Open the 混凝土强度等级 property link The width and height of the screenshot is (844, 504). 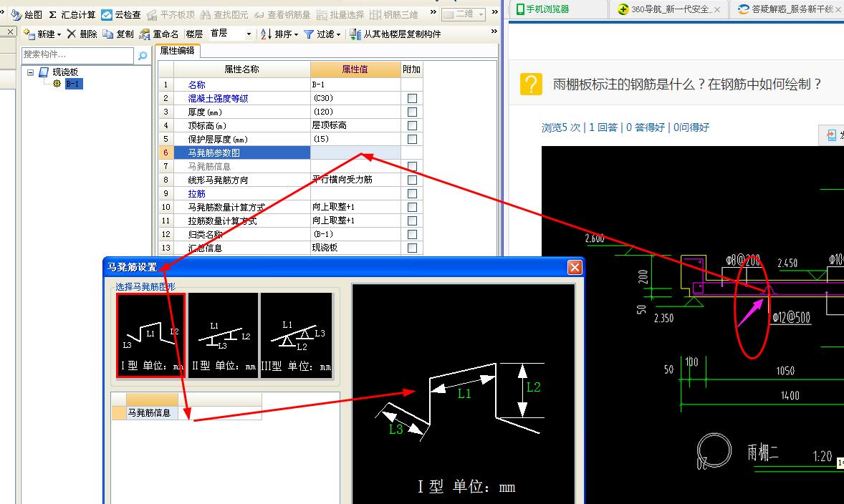point(218,98)
